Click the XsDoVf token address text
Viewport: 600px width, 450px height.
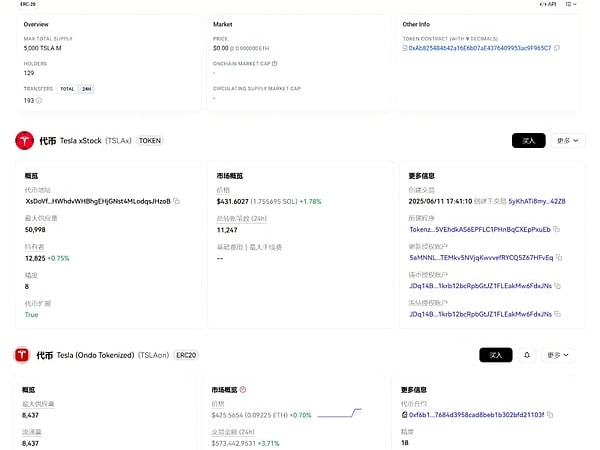click(x=98, y=201)
